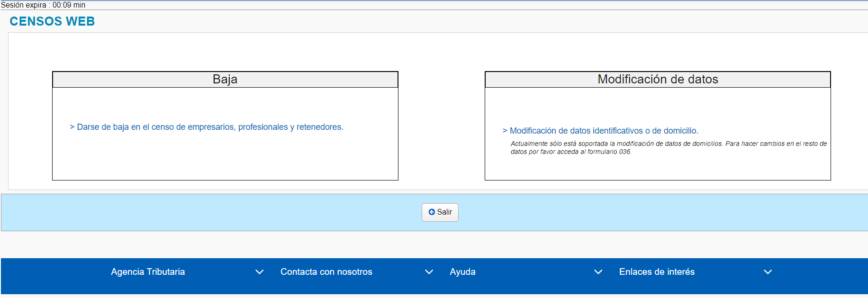Click the Salir button's back-arrow icon

(432, 212)
